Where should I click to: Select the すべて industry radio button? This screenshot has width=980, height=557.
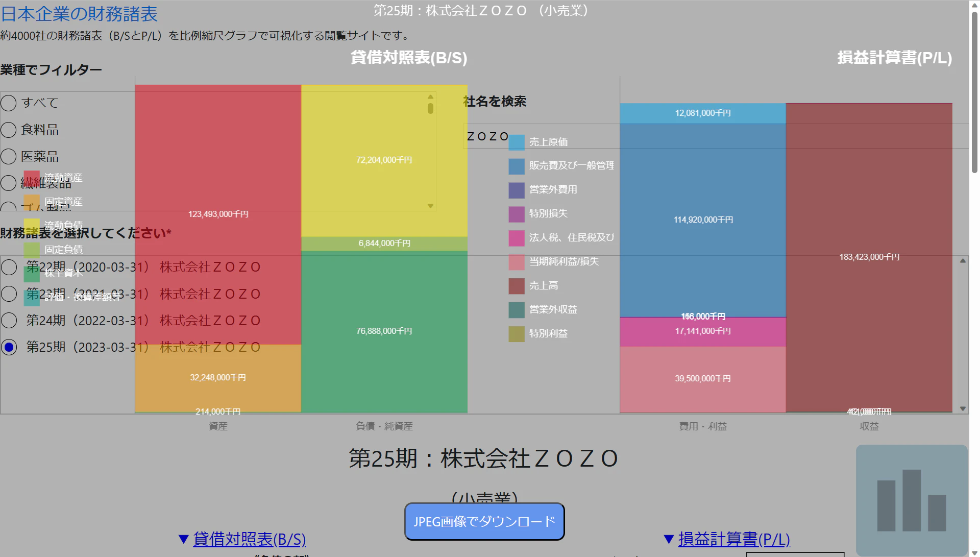click(9, 103)
